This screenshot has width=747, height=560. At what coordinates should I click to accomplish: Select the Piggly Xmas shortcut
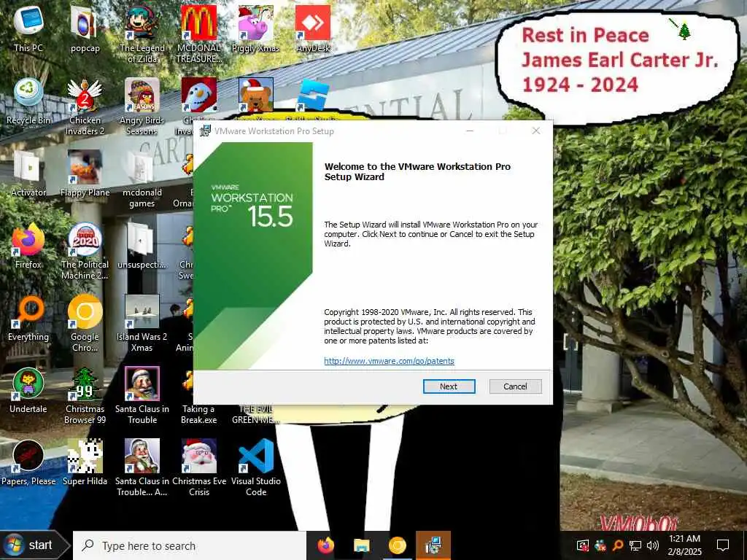[x=255, y=28]
